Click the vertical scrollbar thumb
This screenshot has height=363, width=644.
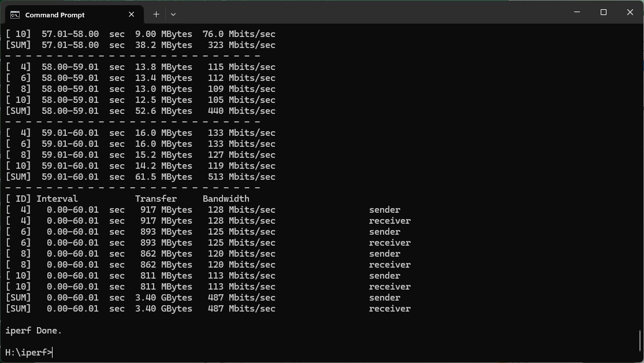[640, 340]
